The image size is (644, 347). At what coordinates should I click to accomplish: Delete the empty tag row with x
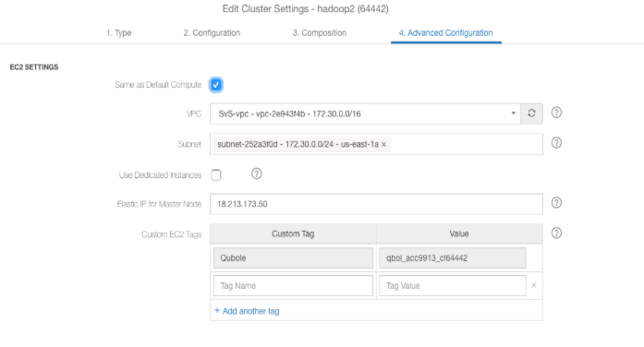coord(534,285)
